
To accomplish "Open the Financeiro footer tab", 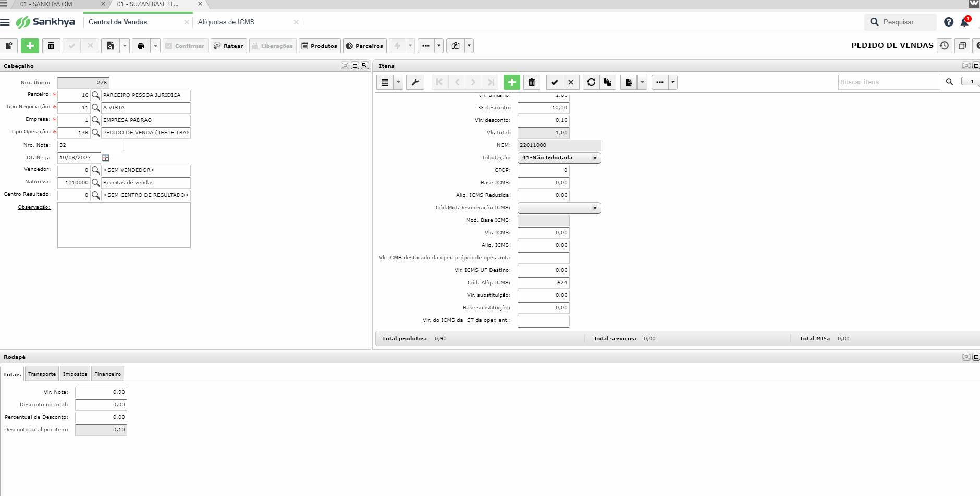I will tap(107, 374).
